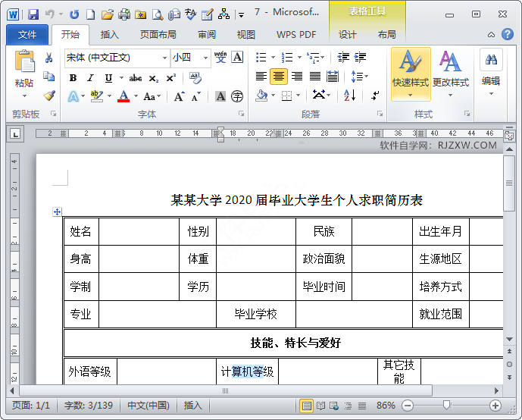Launch Font dialog box expander
522x420 pixels.
click(241, 114)
